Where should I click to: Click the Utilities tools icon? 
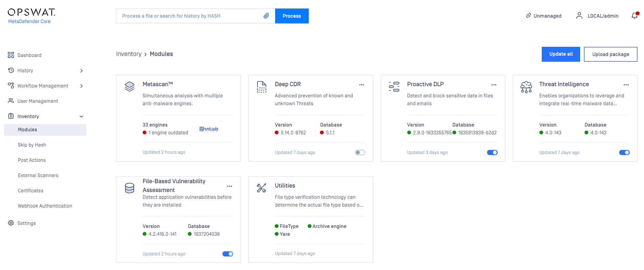262,188
